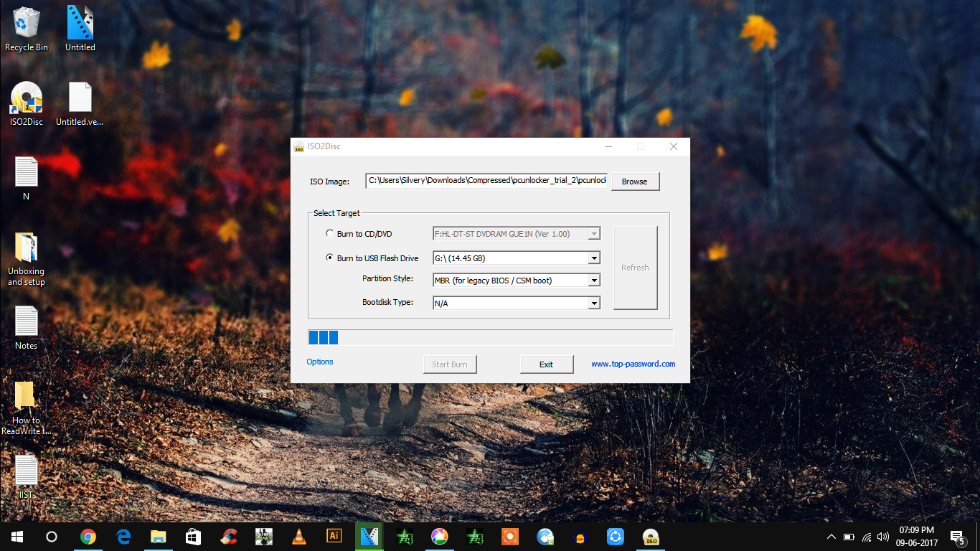980x551 pixels.
Task: Close the ISO2Disc window
Action: tap(674, 146)
